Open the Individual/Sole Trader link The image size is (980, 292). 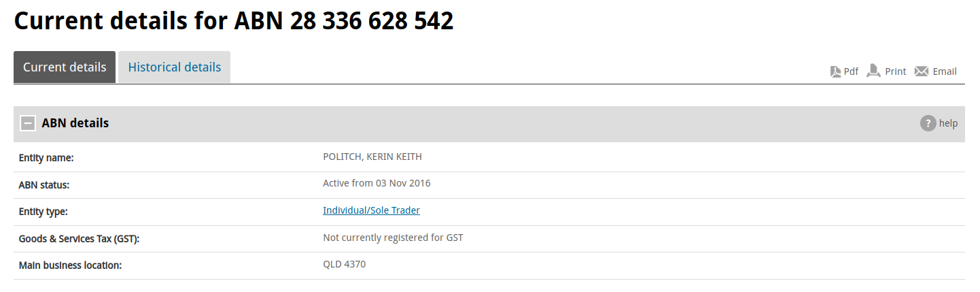coord(371,210)
